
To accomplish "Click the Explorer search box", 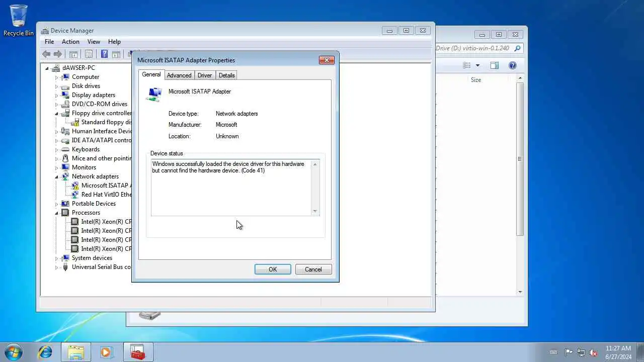I will (473, 48).
